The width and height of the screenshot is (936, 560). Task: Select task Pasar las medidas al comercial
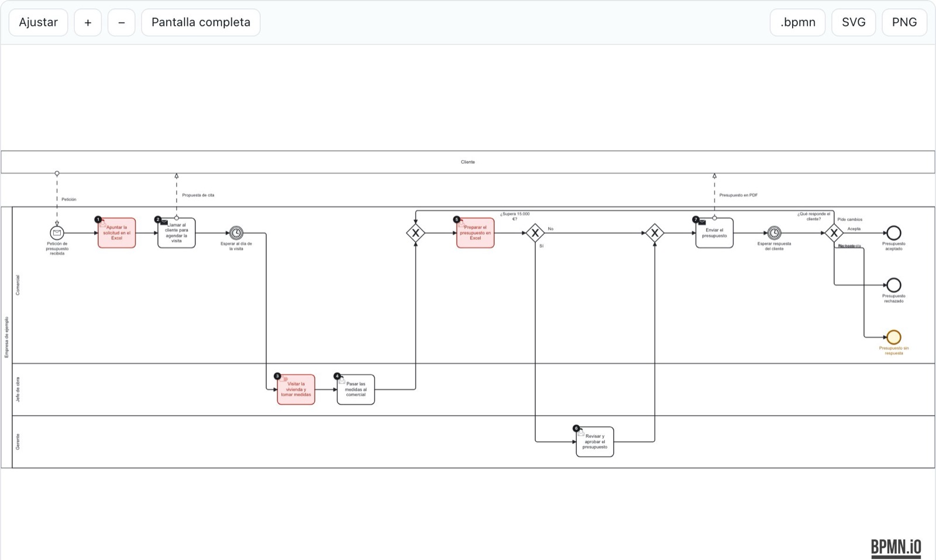[356, 389]
